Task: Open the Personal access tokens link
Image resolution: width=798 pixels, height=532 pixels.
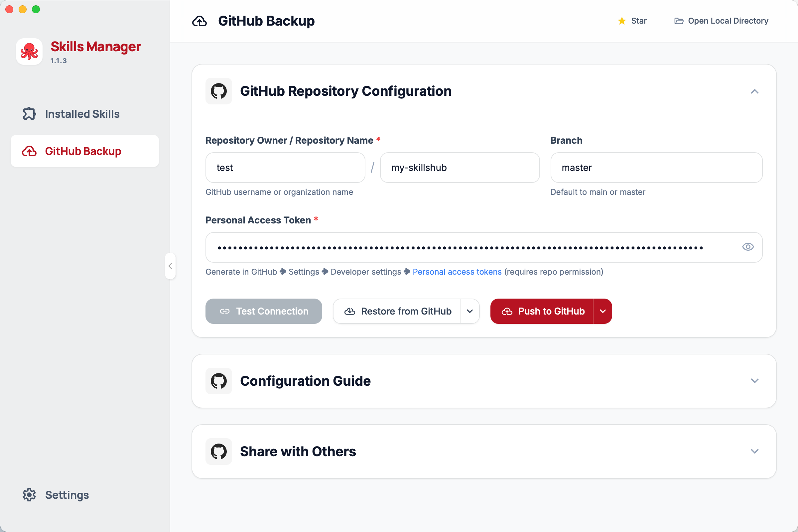Action: 457,272
